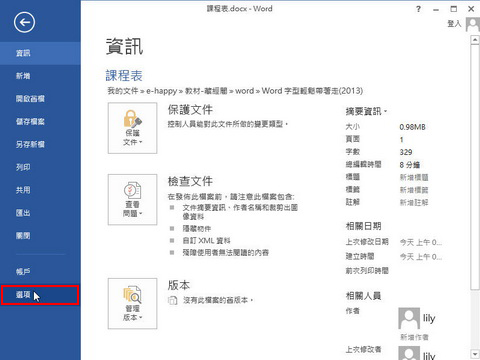Click the 相關日期 heading
Screen dimensions: 480x360
[x=363, y=226]
